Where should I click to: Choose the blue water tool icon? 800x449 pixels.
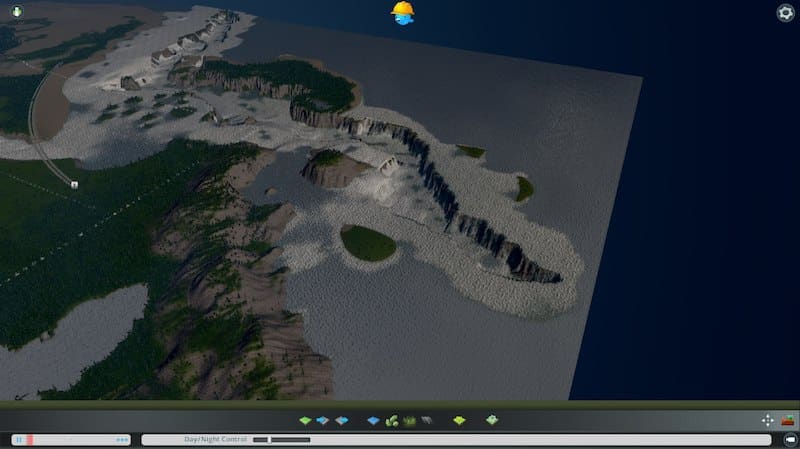click(x=373, y=421)
